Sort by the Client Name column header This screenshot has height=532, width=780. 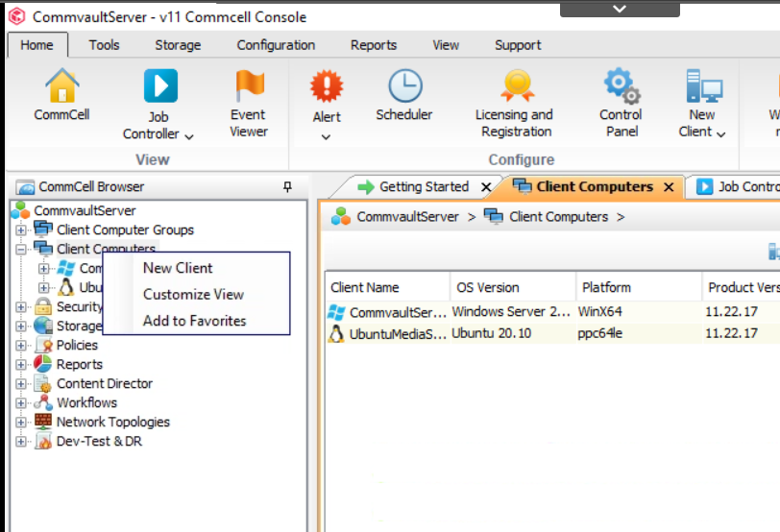[x=387, y=287]
